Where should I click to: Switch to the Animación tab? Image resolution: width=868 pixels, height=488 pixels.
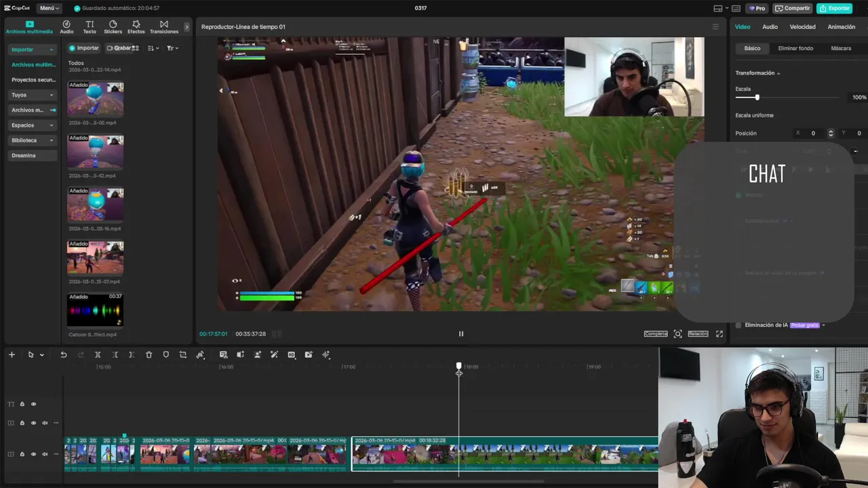(x=841, y=27)
